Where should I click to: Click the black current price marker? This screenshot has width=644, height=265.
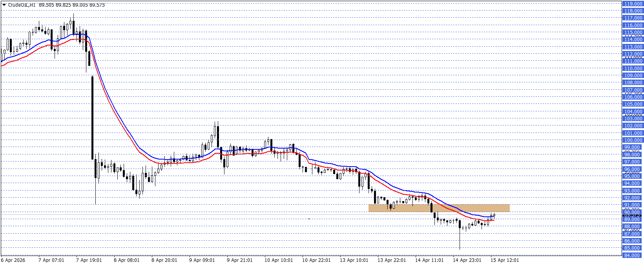click(633, 215)
